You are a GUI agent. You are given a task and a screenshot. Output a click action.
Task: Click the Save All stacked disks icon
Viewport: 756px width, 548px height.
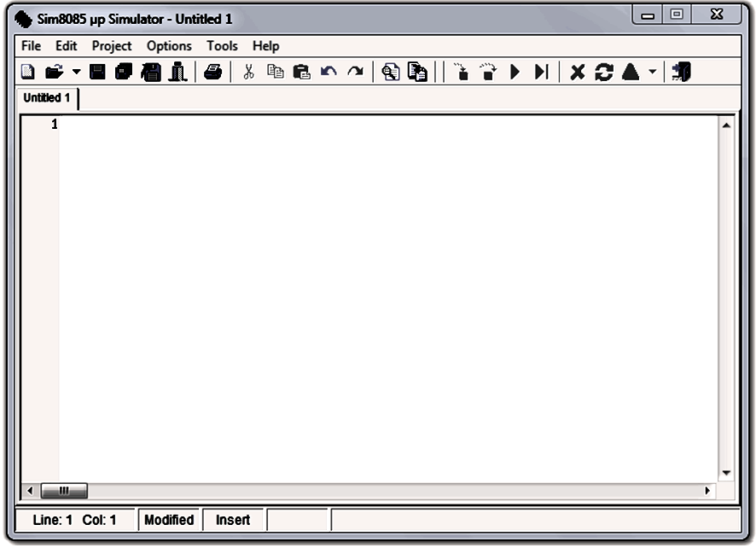pyautogui.click(x=124, y=73)
